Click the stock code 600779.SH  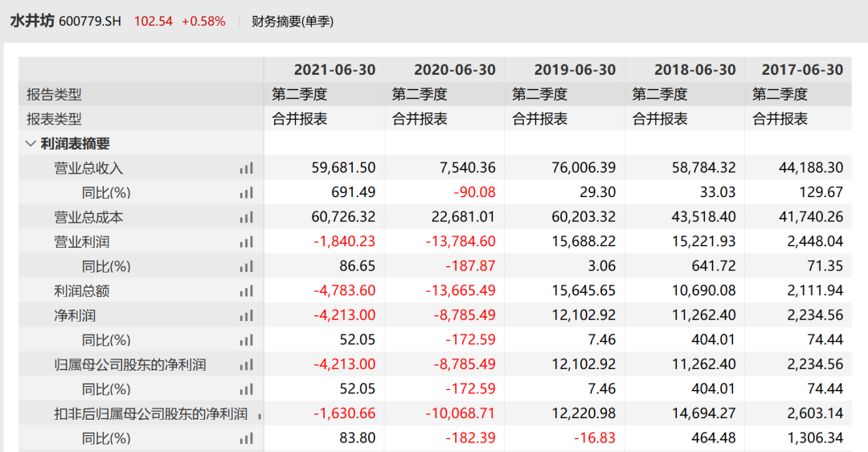pyautogui.click(x=90, y=22)
